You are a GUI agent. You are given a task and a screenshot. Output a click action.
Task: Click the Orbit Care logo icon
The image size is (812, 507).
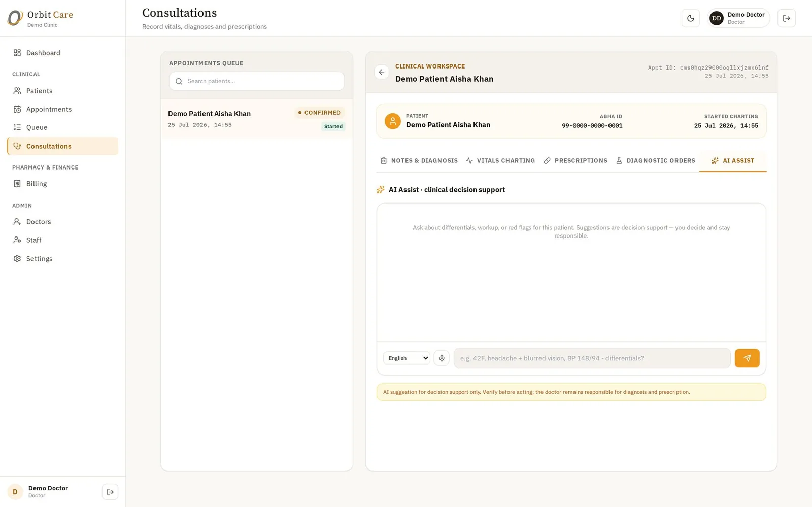pyautogui.click(x=15, y=18)
